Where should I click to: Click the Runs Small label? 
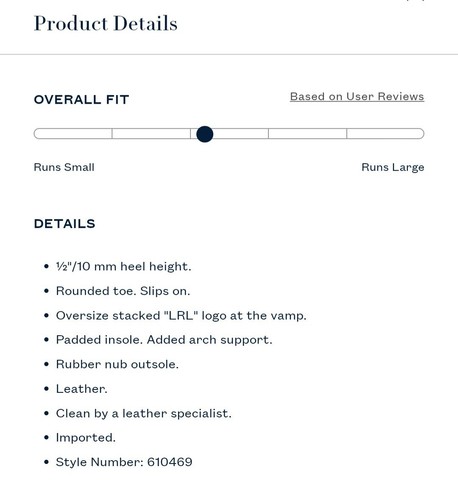tap(64, 167)
